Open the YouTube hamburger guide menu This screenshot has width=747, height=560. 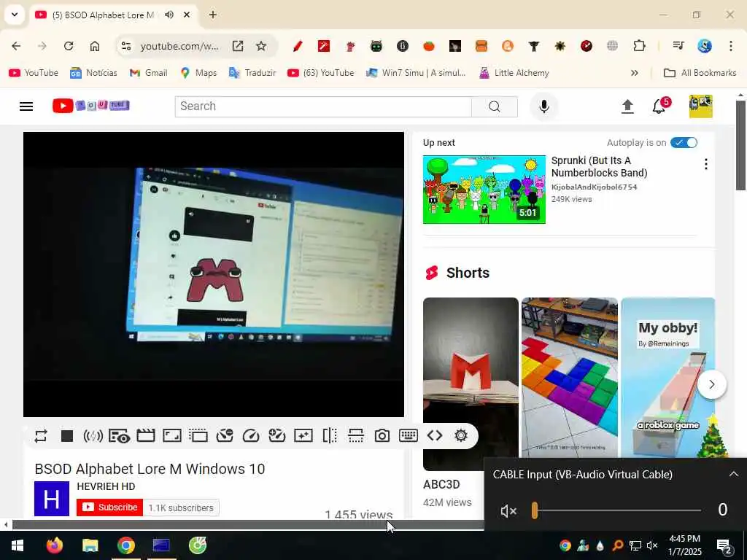click(x=26, y=106)
